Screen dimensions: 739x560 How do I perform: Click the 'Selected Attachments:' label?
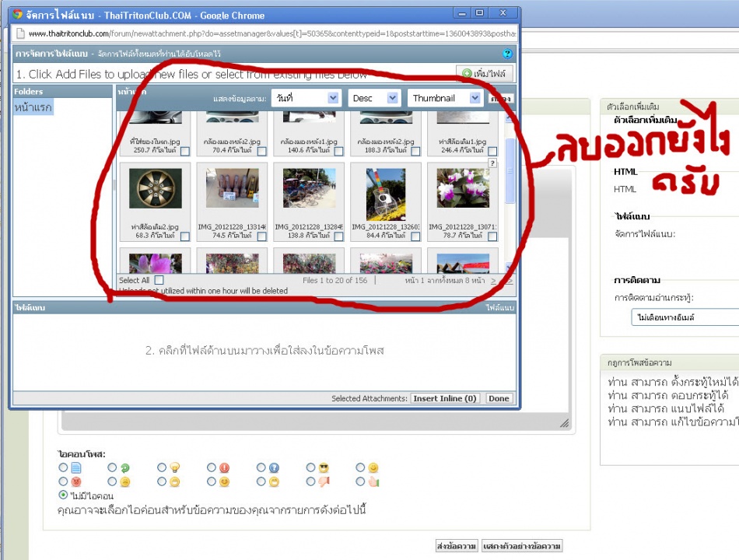pyautogui.click(x=369, y=398)
